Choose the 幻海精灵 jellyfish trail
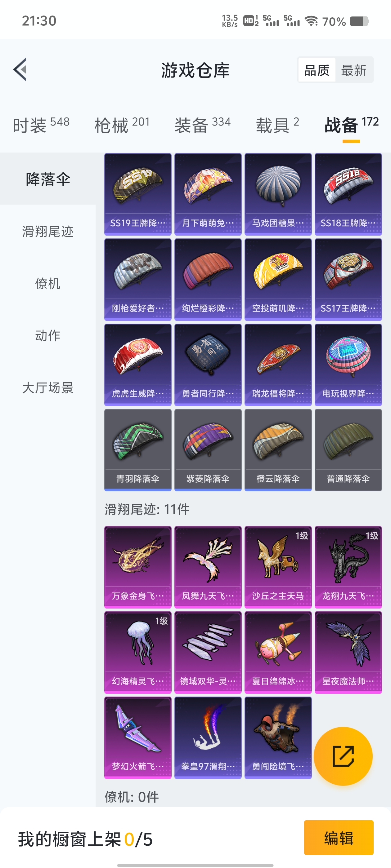 (138, 652)
